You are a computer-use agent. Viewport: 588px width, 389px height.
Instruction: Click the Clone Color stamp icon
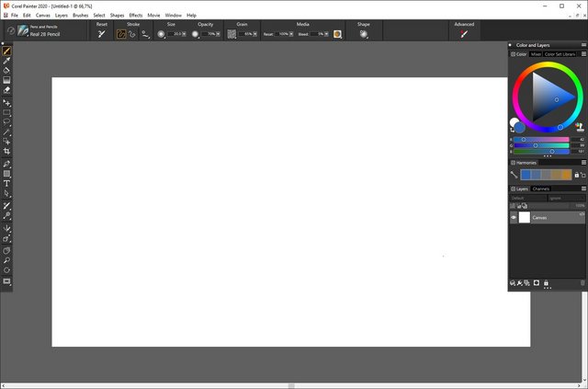point(580,127)
